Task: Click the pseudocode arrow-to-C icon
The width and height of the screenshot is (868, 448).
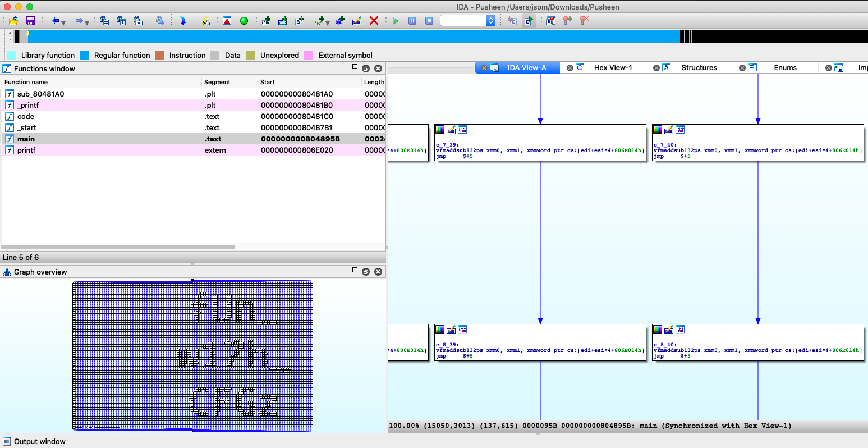Action: point(512,21)
